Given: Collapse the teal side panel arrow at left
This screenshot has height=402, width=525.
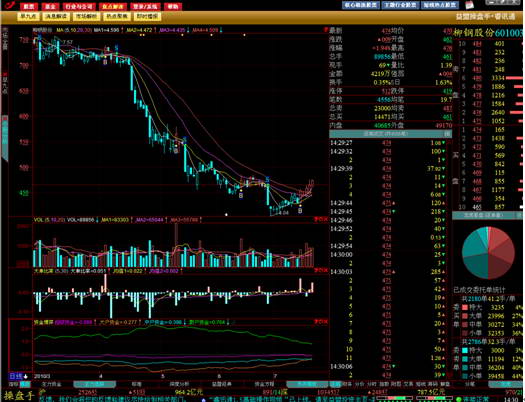Looking at the screenshot, I should pyautogui.click(x=5, y=138).
